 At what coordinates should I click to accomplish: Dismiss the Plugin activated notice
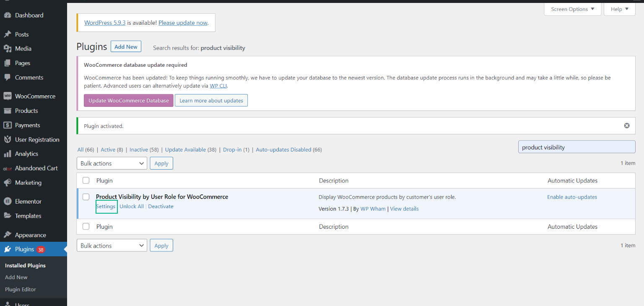(627, 126)
